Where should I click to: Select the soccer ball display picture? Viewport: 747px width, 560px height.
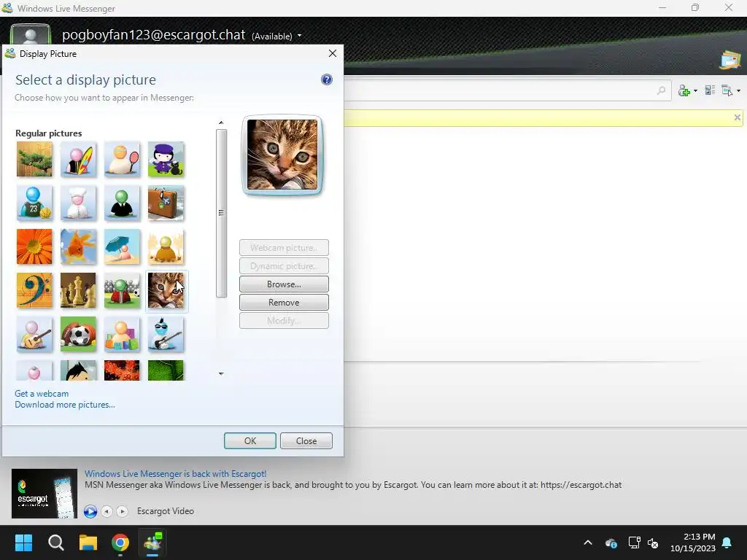point(78,334)
